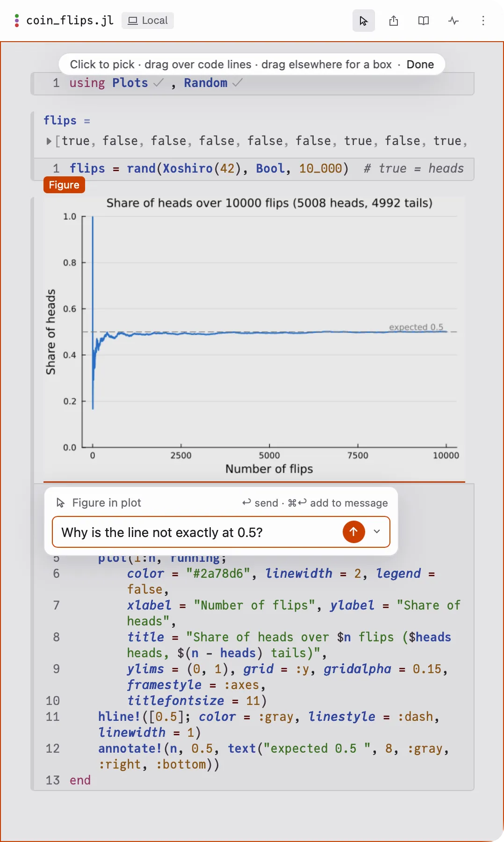Click the 10000 tick label on x-axis
This screenshot has width=504, height=842.
point(446,455)
